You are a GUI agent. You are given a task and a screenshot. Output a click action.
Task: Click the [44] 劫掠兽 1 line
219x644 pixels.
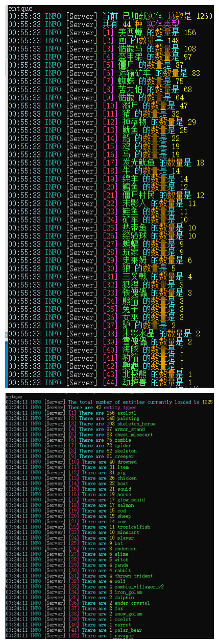[x=100, y=383]
